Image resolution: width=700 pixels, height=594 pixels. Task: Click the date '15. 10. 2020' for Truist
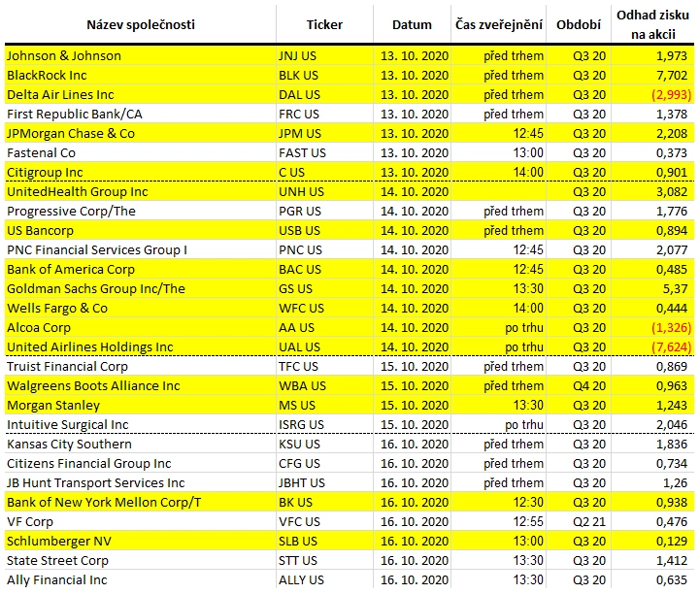[415, 366]
